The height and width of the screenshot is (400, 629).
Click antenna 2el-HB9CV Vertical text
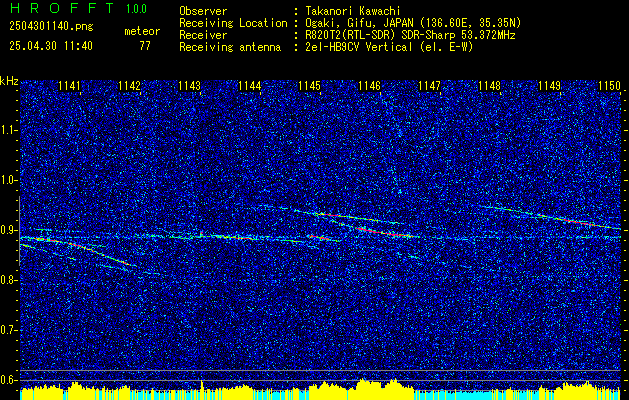tap(390, 47)
